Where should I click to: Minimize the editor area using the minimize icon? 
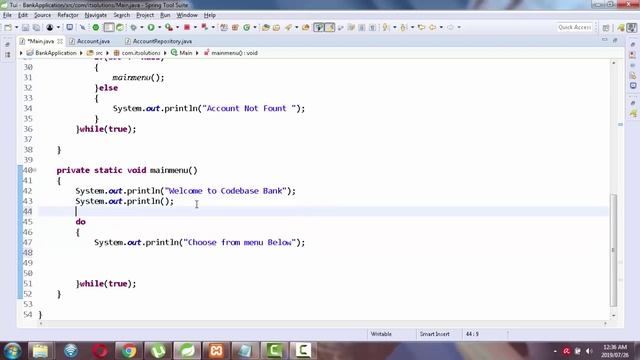[x=604, y=40]
